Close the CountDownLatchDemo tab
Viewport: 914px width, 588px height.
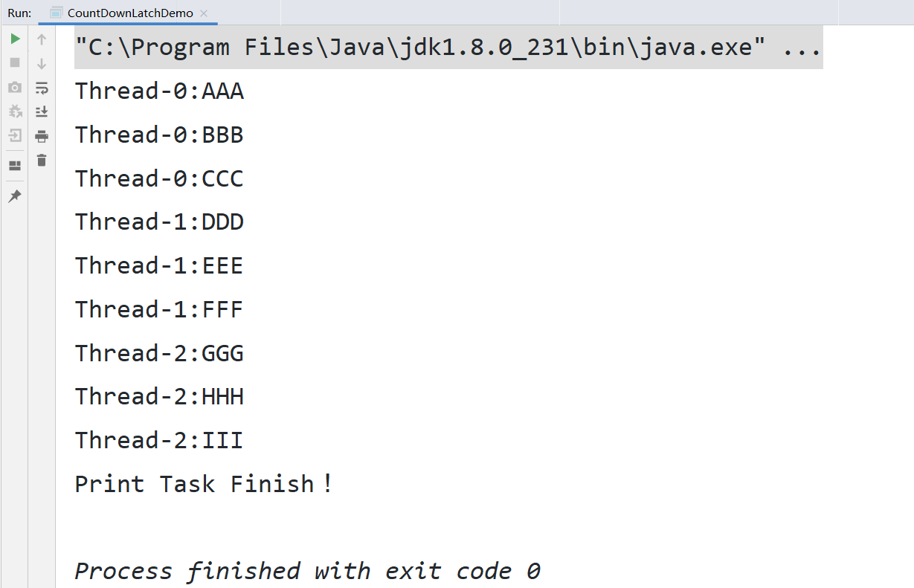(x=205, y=13)
